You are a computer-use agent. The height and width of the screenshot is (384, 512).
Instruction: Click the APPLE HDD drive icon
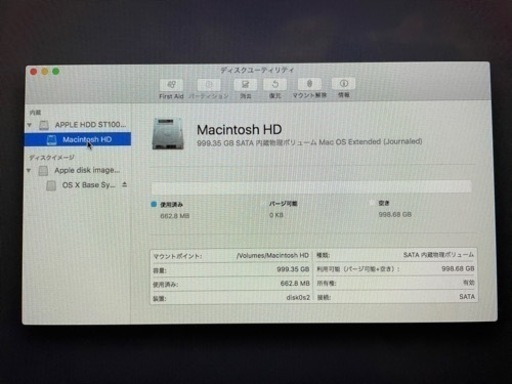pos(44,125)
